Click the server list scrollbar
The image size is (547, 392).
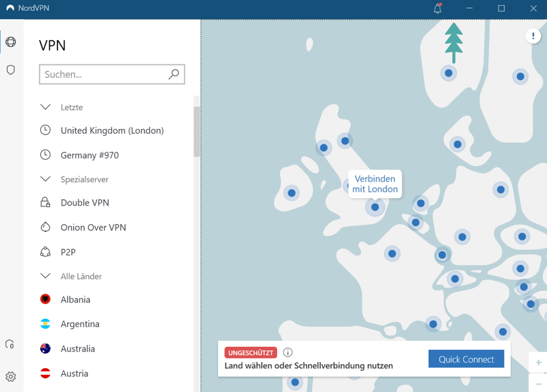(197, 131)
